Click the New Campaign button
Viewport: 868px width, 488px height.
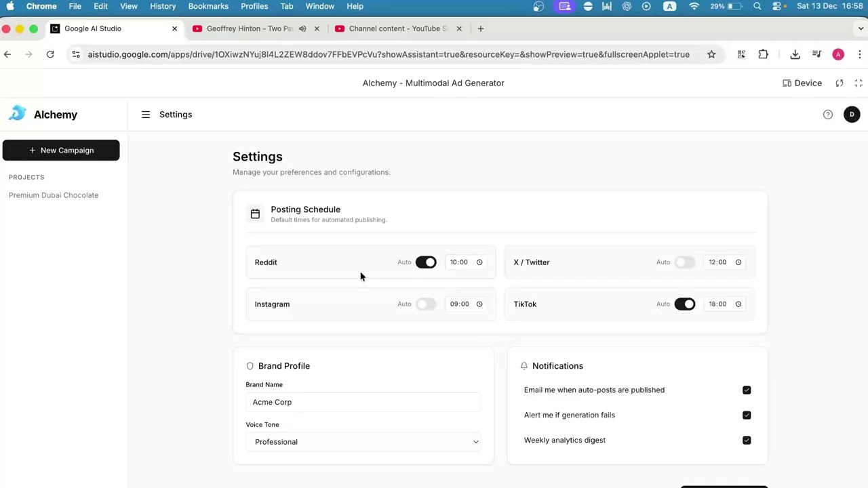point(61,150)
